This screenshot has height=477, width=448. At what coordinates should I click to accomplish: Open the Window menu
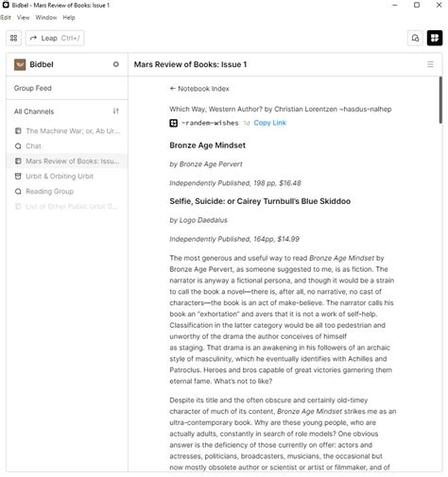point(46,18)
